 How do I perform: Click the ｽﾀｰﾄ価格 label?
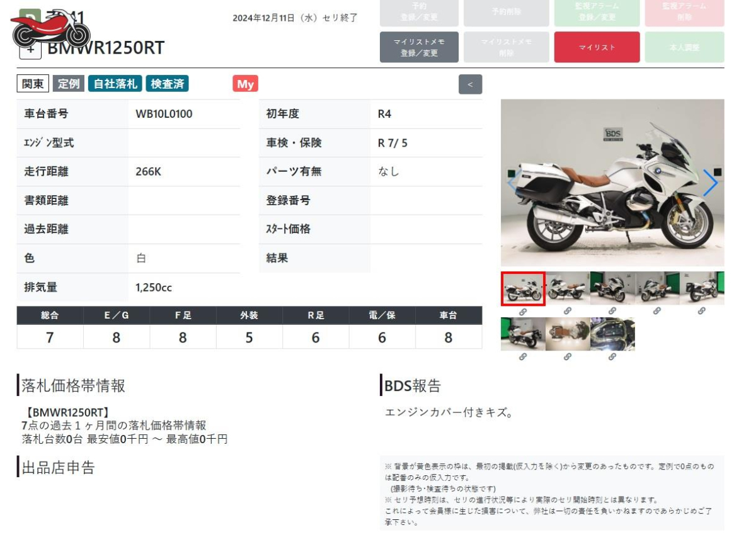pos(288,229)
